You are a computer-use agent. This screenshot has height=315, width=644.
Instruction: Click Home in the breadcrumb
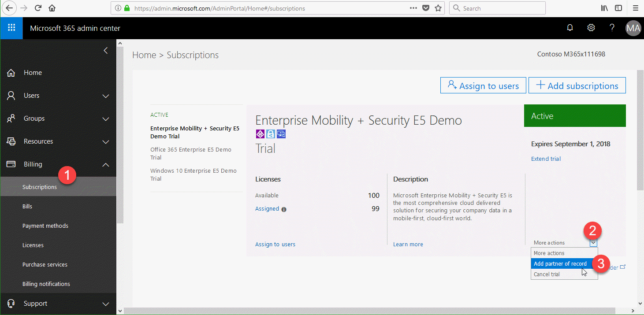pos(144,55)
